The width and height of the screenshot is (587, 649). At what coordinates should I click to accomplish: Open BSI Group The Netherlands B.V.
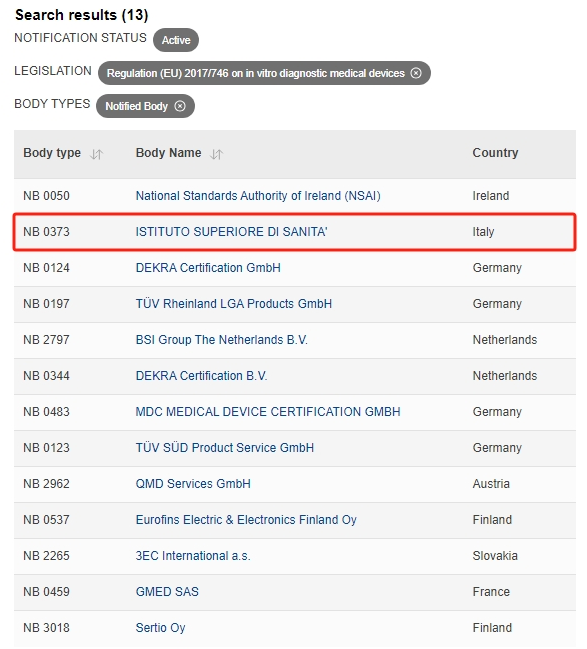[221, 340]
